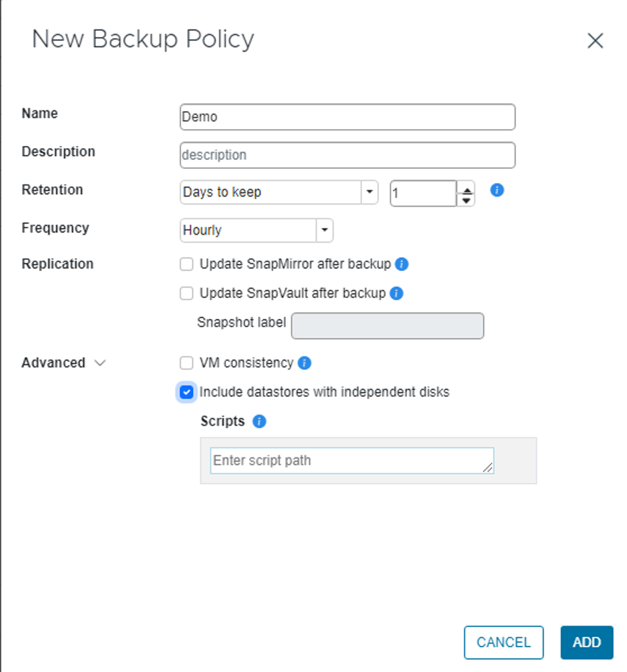
Task: Decrease the retention value with down arrow
Action: (466, 200)
